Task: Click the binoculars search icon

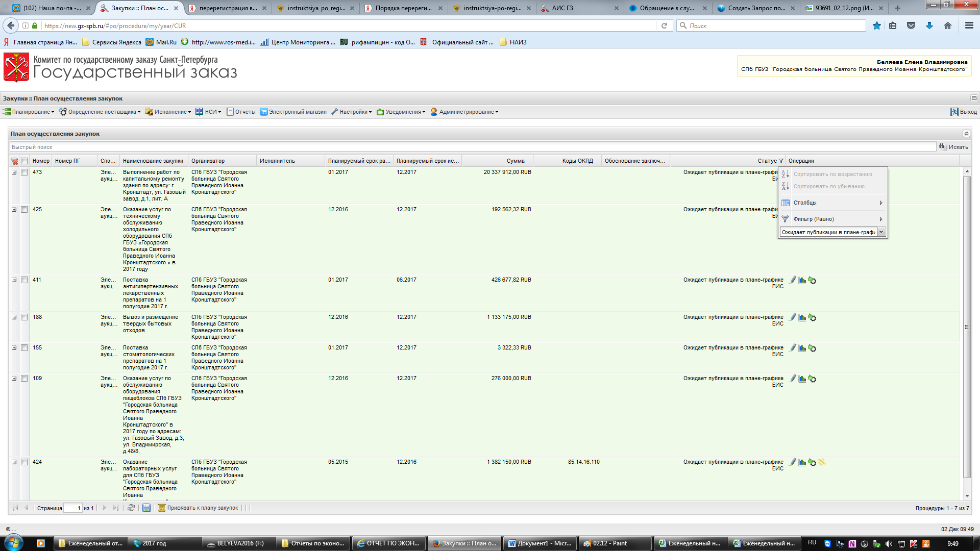Action: [x=942, y=147]
